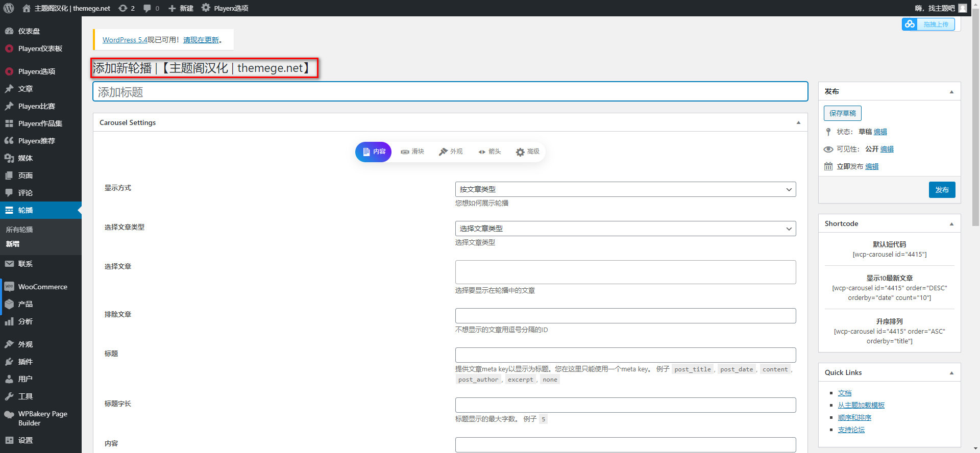Open 文档 documentation quick link

[845, 393]
